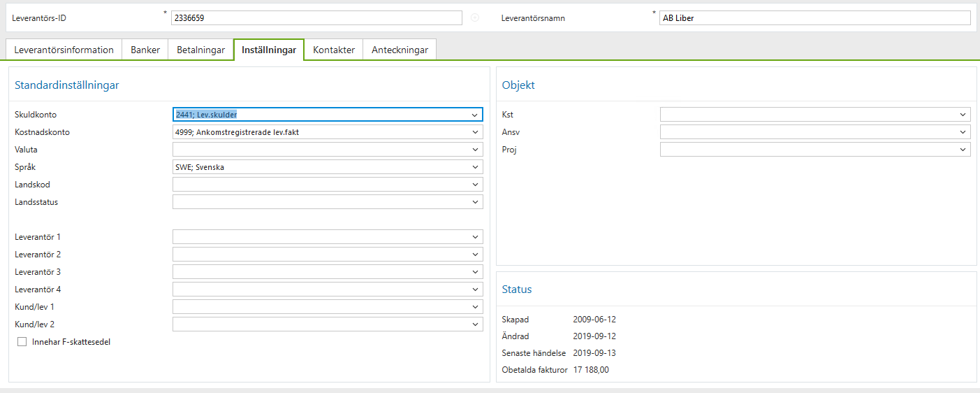
Task: Open the Banker tab
Action: click(145, 50)
